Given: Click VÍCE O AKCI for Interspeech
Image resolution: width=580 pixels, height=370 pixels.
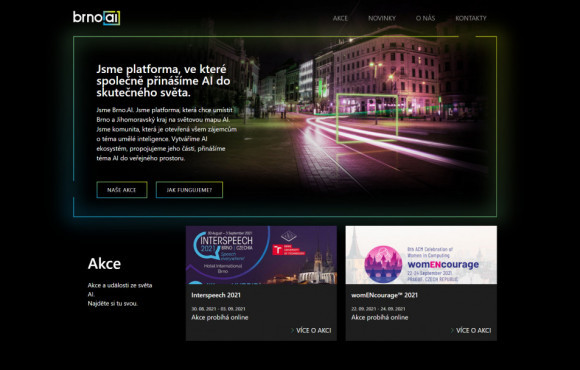Looking at the screenshot, I should pos(314,330).
